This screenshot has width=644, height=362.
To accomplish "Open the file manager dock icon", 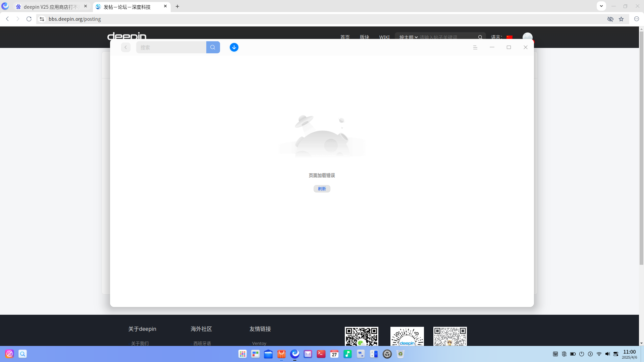I will coord(268,354).
